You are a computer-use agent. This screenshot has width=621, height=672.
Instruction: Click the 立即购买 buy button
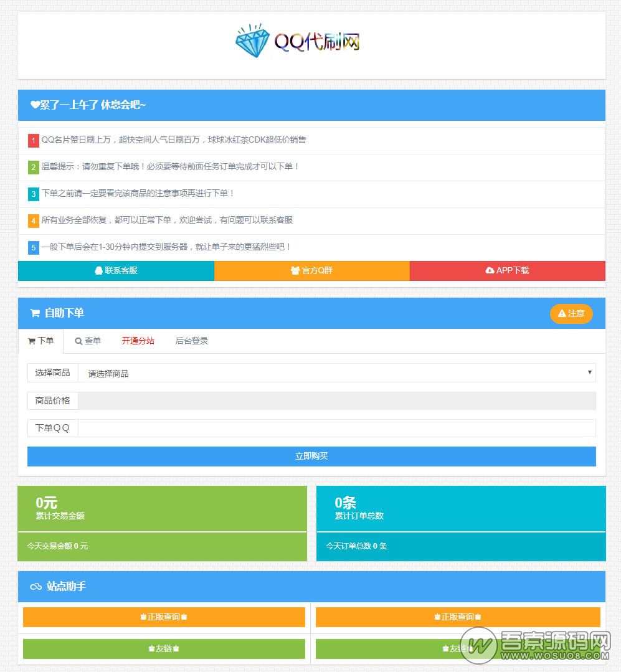click(x=311, y=457)
